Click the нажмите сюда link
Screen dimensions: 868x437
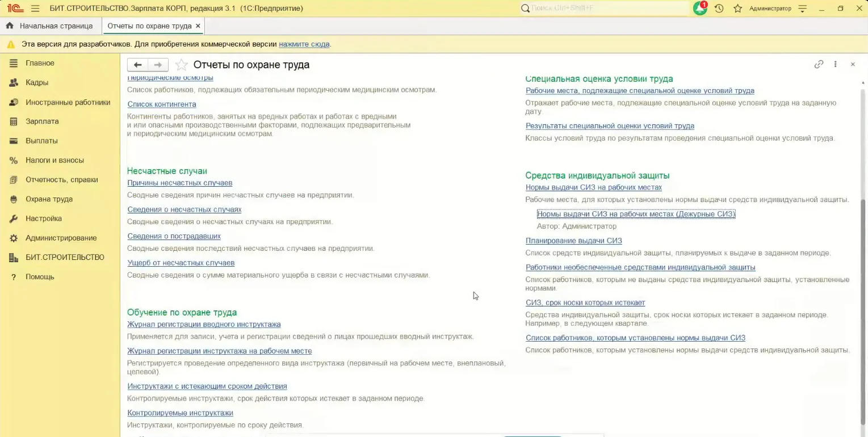(304, 44)
